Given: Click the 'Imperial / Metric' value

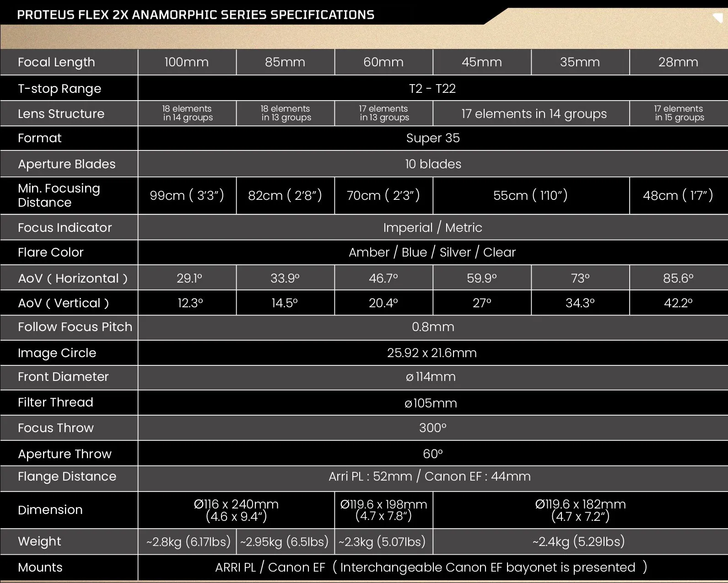Looking at the screenshot, I should tap(433, 228).
